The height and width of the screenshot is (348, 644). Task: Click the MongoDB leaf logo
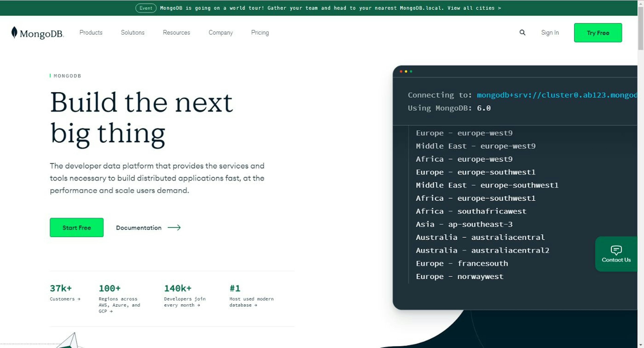point(14,33)
